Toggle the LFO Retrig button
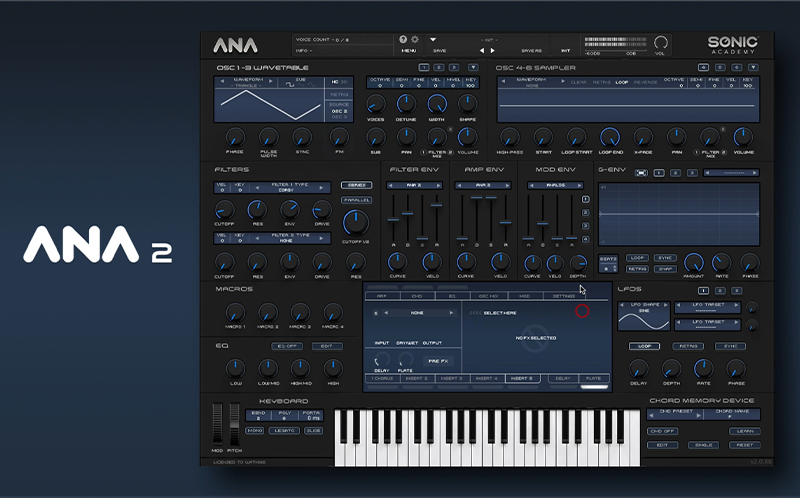The width and height of the screenshot is (800, 498). (x=688, y=346)
